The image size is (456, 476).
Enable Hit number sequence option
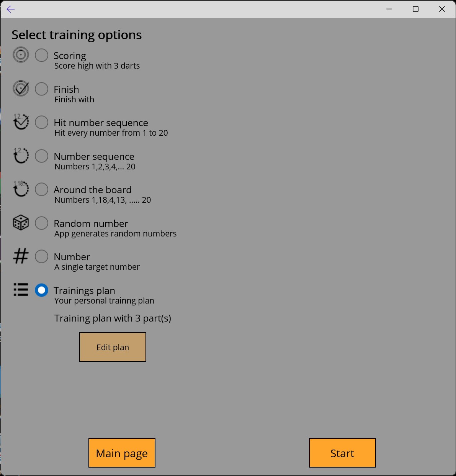tap(41, 122)
